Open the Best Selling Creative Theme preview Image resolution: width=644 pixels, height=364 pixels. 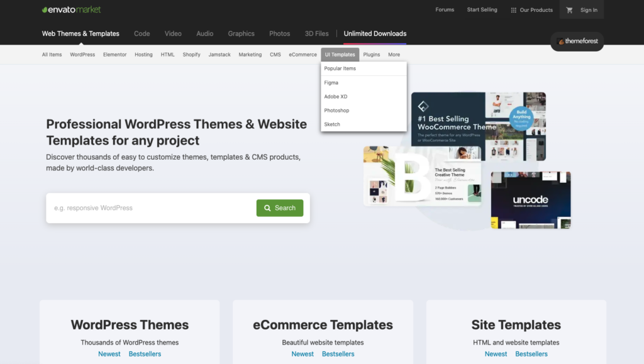pos(422,176)
